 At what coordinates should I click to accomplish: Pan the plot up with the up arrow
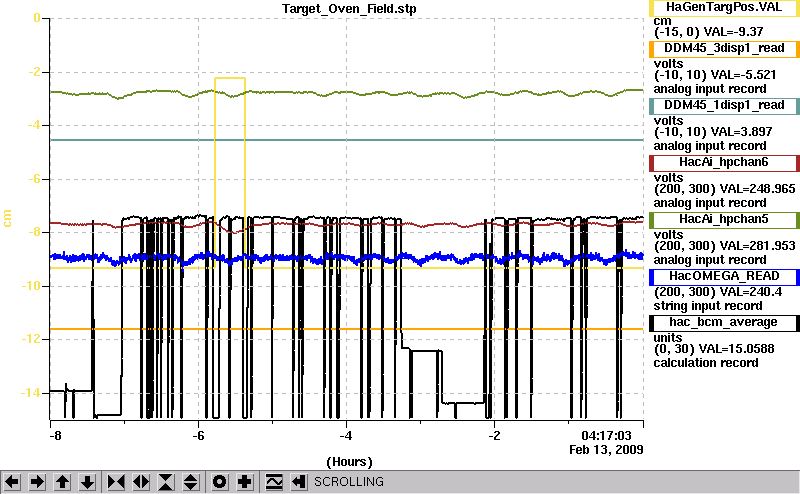[x=62, y=482]
